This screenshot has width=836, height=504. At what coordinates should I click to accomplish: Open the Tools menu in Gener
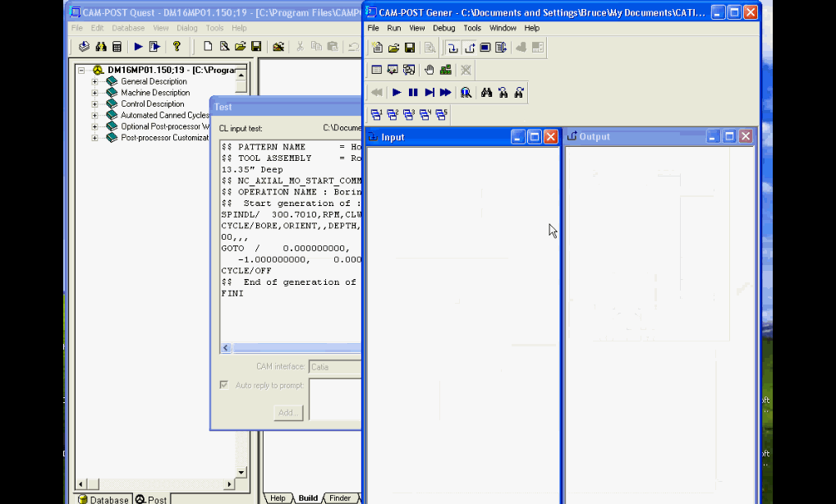472,28
